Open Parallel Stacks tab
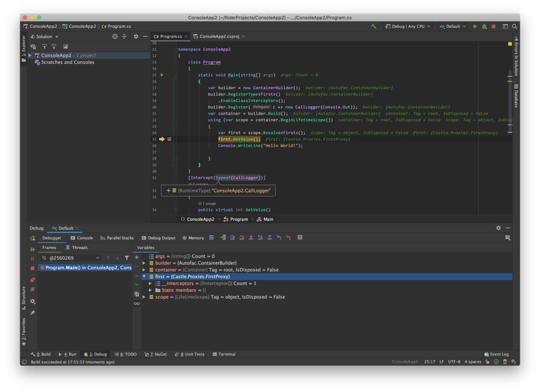This screenshot has width=540, height=392. (117, 238)
